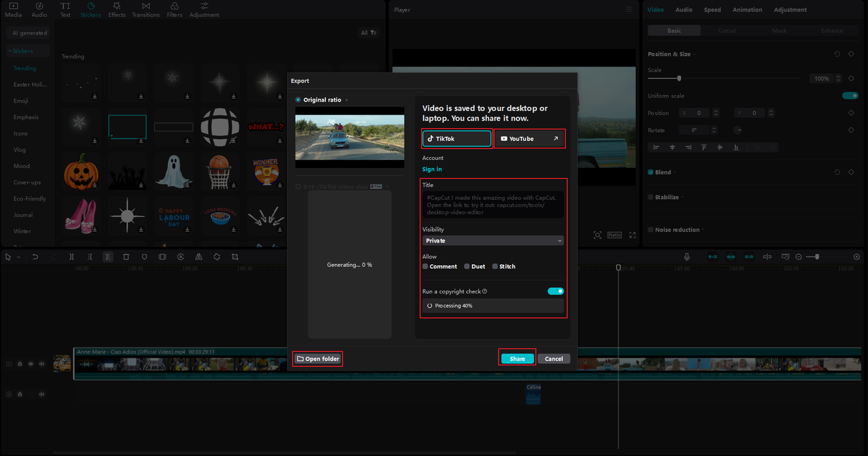Open the Visibility dropdown set to Private

[x=493, y=241]
